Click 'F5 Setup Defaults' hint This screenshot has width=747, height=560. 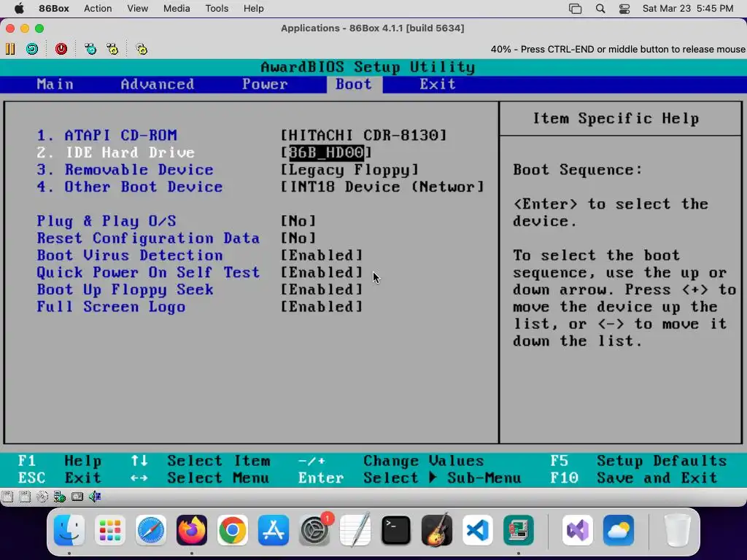638,461
